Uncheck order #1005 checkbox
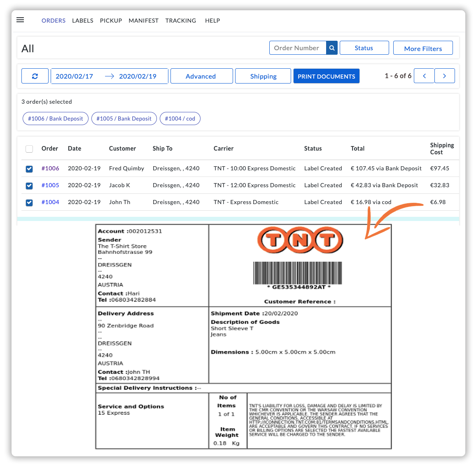The width and height of the screenshot is (476, 467). click(29, 186)
